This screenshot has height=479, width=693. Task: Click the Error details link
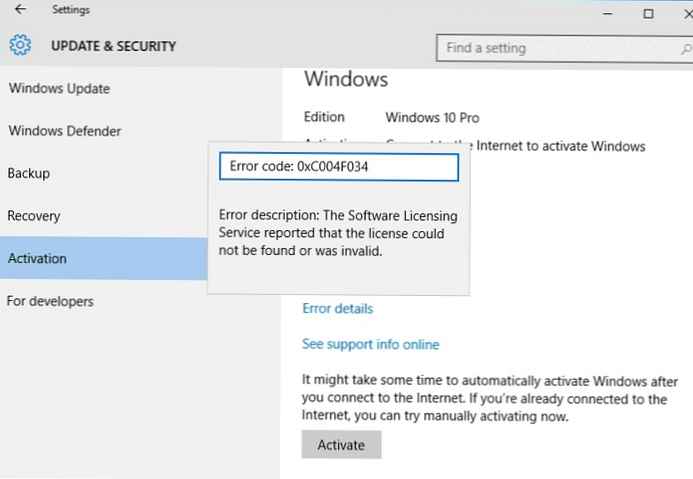click(x=337, y=309)
